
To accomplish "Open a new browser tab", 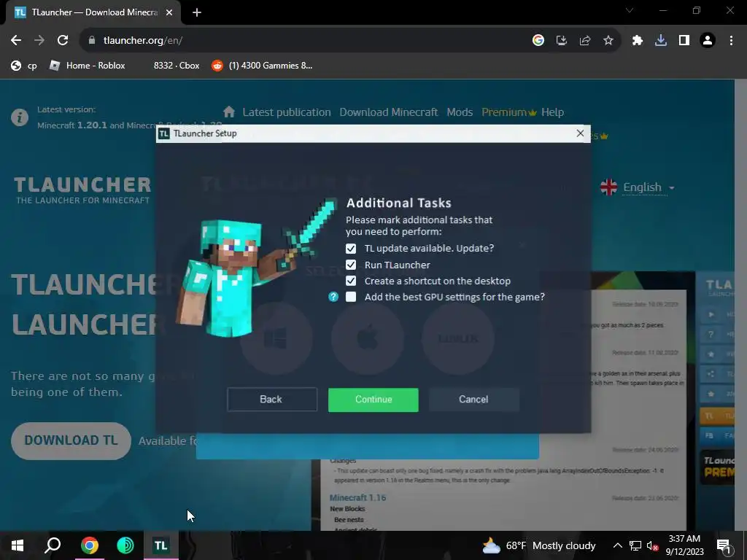I will point(197,13).
